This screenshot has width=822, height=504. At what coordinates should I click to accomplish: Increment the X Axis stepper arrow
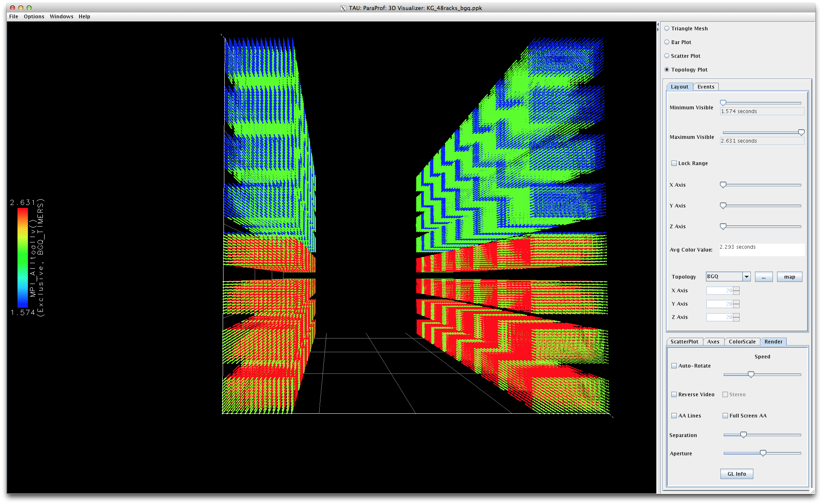coord(737,289)
